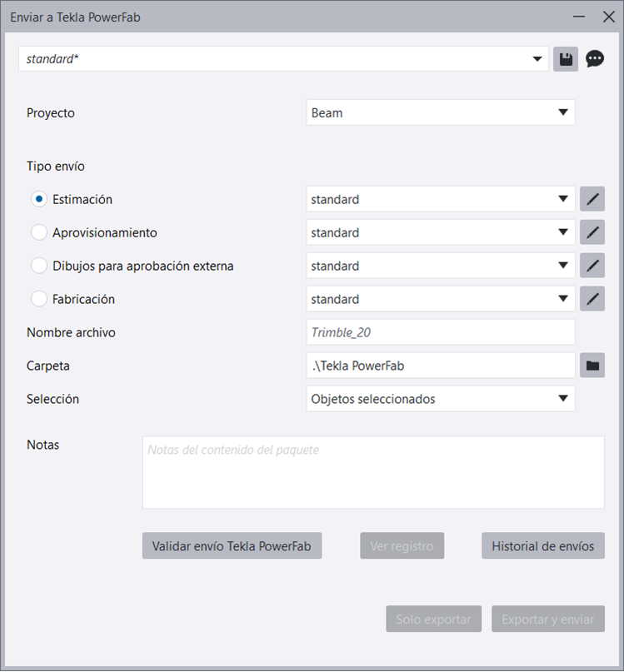Click Validar envío Tekla PowerFab button
The width and height of the screenshot is (624, 672).
coord(232,546)
